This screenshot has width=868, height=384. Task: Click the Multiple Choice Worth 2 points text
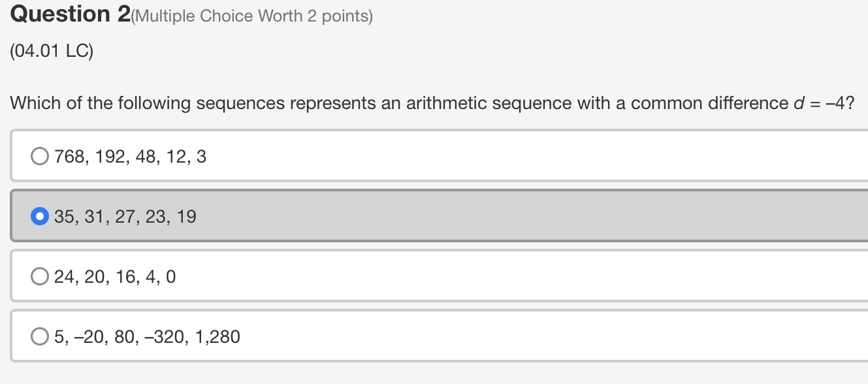click(251, 16)
